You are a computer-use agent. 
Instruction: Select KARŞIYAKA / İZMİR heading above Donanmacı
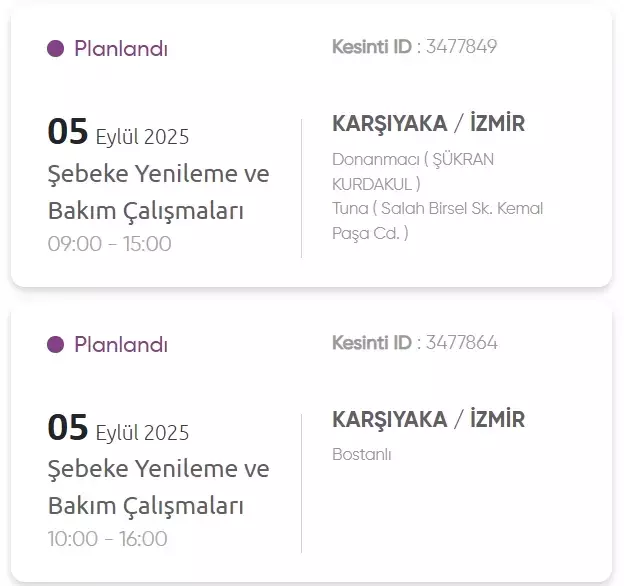pos(428,124)
